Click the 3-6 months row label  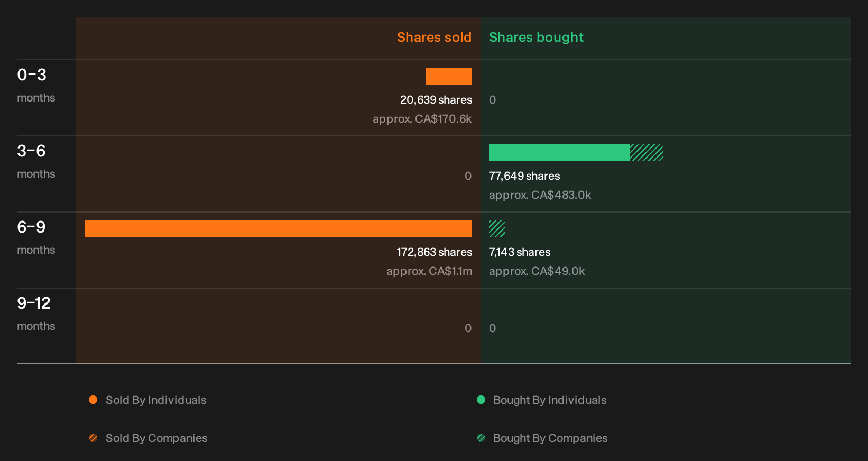[x=36, y=161]
